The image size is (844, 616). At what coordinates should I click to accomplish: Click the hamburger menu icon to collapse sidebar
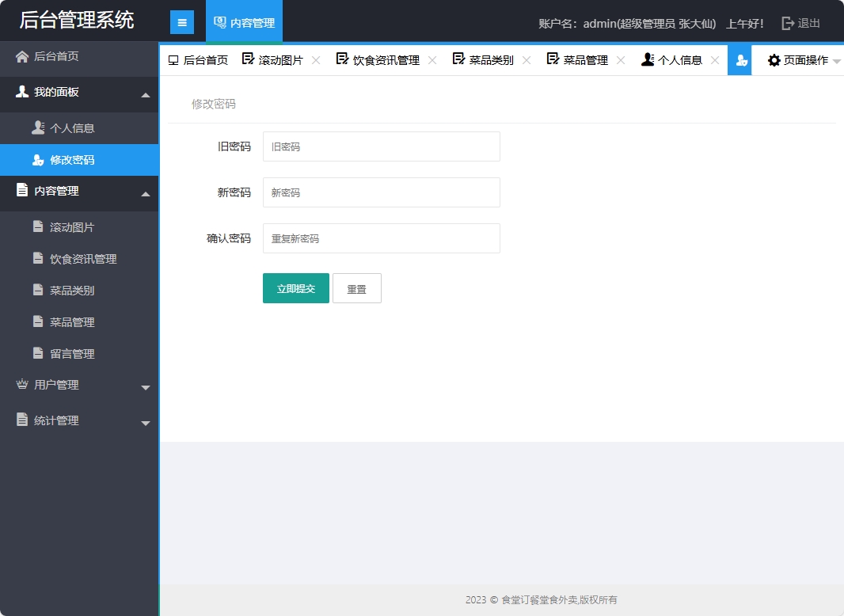[182, 21]
